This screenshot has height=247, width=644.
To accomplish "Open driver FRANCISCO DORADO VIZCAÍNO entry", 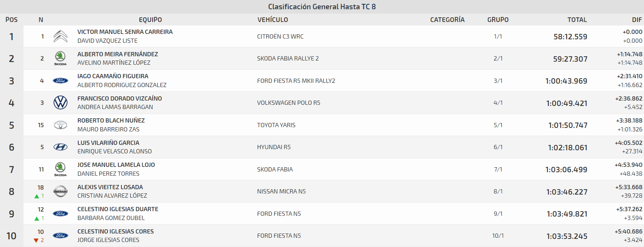I will tap(119, 99).
